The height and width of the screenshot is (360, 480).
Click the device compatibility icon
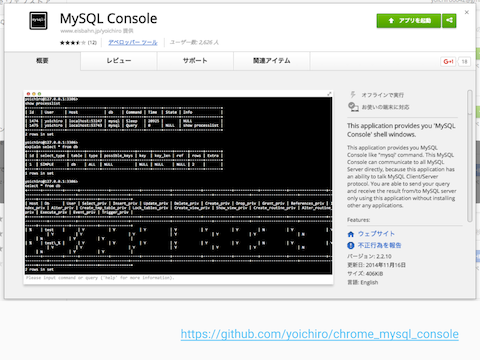(x=353, y=107)
